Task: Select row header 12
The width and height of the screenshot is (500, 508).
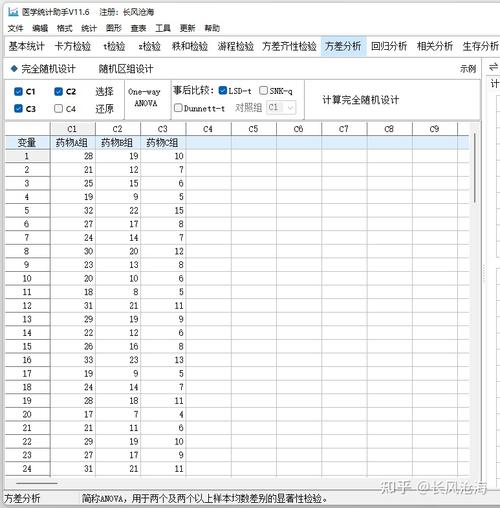Action: coord(27,305)
